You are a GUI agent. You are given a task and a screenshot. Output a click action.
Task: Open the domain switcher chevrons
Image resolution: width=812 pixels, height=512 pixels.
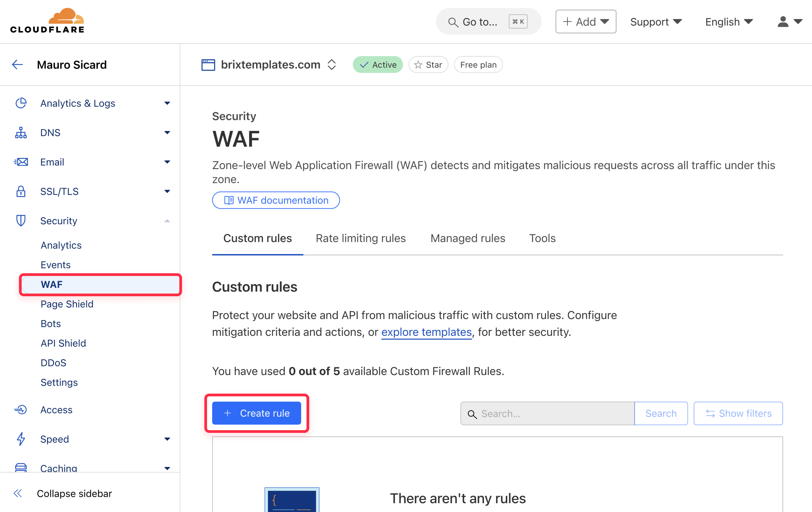tap(332, 65)
